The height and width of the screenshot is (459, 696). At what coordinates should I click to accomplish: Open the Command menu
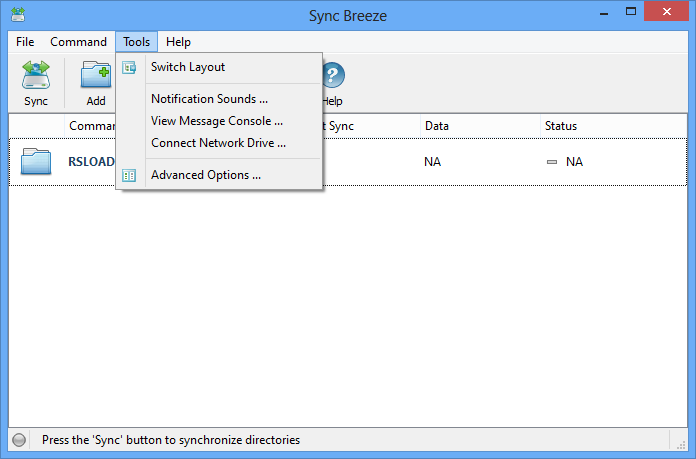point(78,42)
